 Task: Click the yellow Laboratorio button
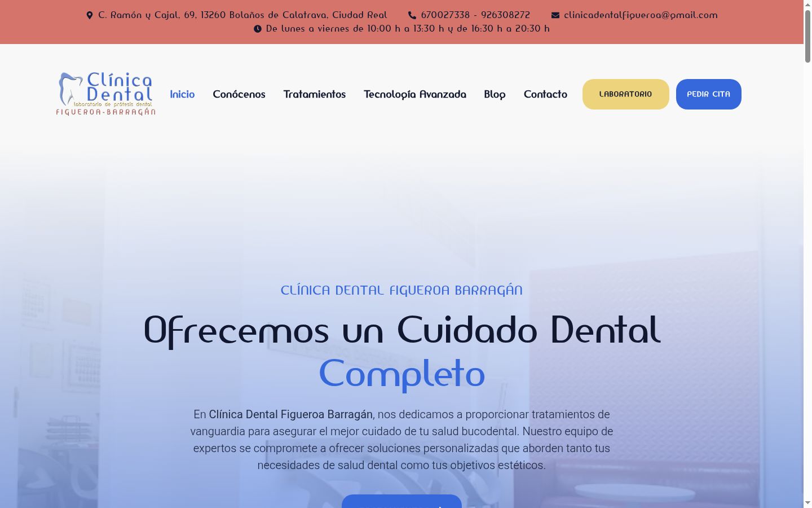point(626,94)
